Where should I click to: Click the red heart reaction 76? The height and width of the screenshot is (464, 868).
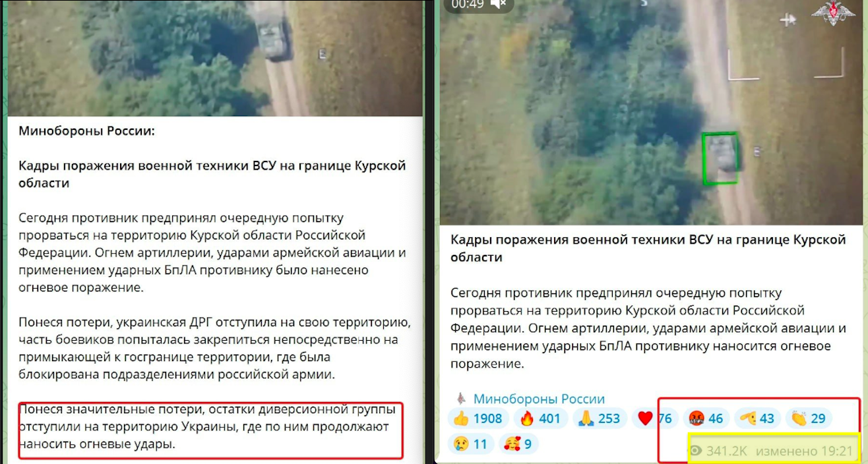[x=655, y=419]
